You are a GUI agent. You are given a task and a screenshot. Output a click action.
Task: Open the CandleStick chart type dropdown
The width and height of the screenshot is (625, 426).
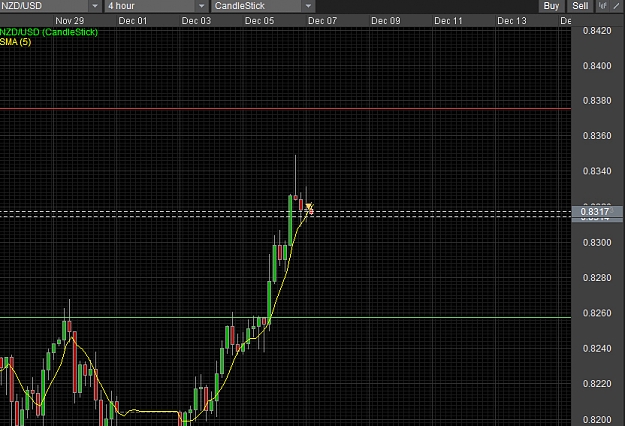[x=263, y=6]
